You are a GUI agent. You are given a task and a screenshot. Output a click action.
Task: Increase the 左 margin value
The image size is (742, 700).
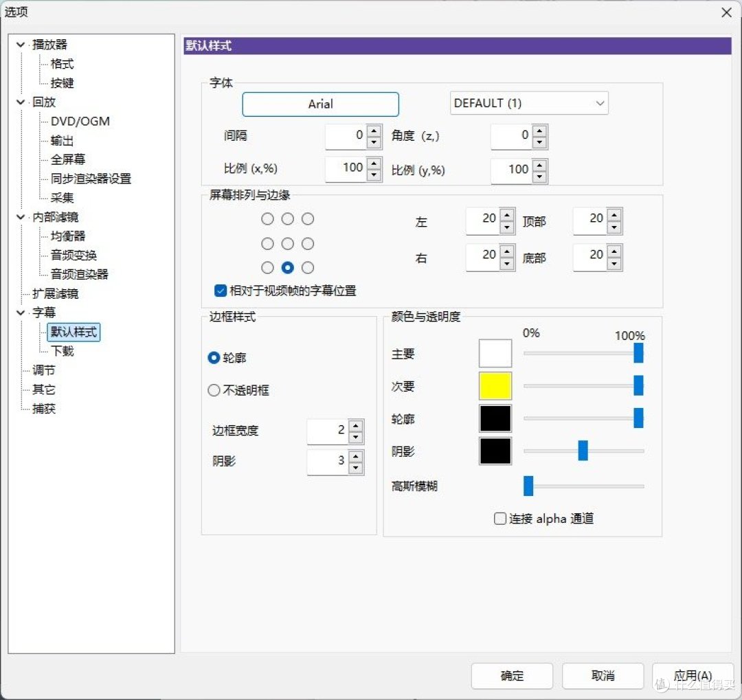click(x=507, y=215)
